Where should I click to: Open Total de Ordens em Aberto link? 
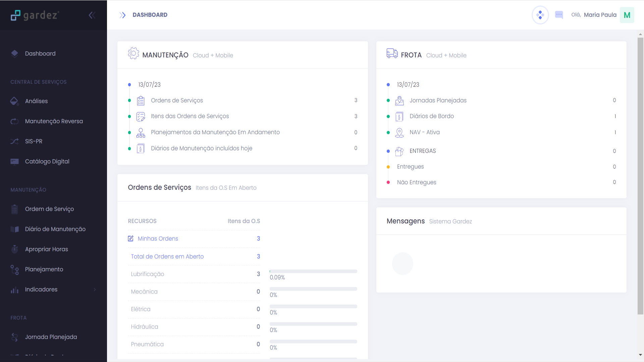click(167, 256)
